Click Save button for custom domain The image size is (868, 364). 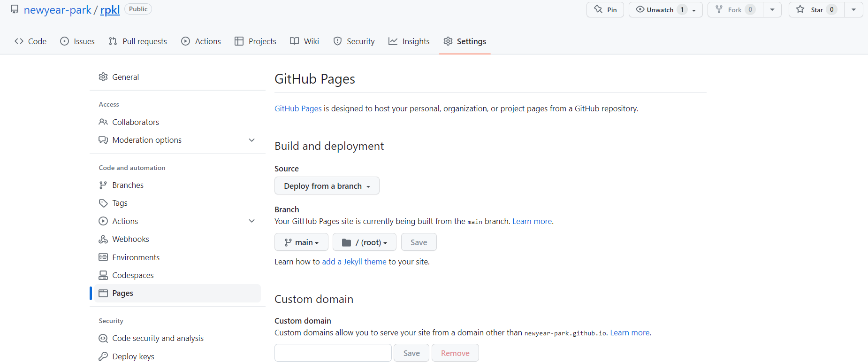(411, 353)
